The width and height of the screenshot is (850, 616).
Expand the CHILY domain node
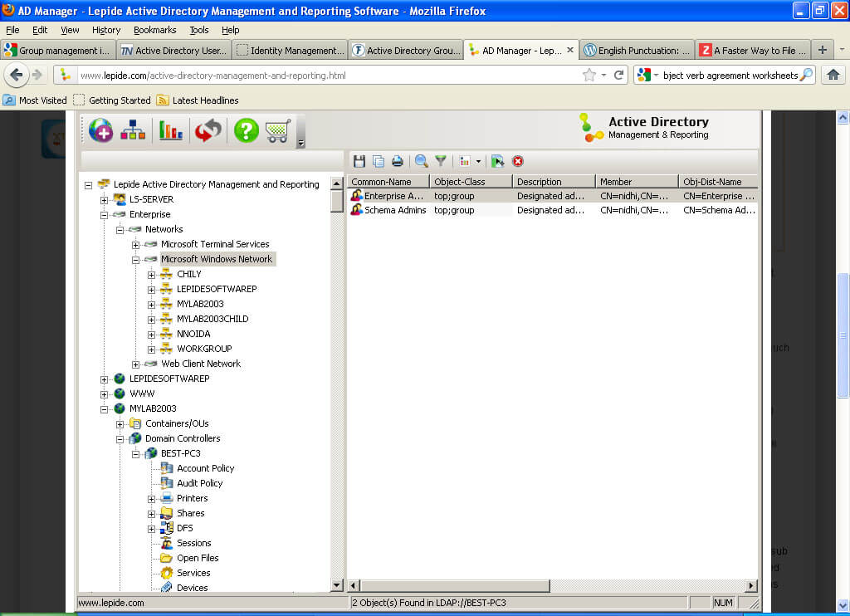151,275
